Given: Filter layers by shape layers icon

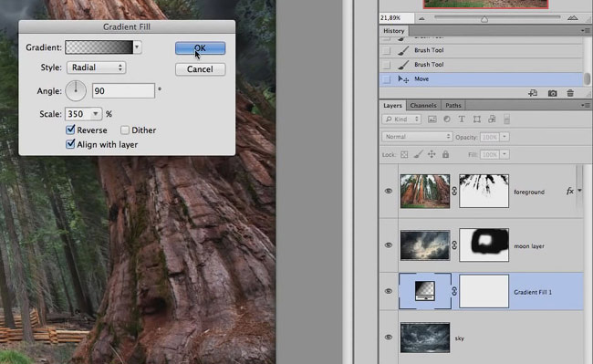Looking at the screenshot, I should tap(477, 120).
